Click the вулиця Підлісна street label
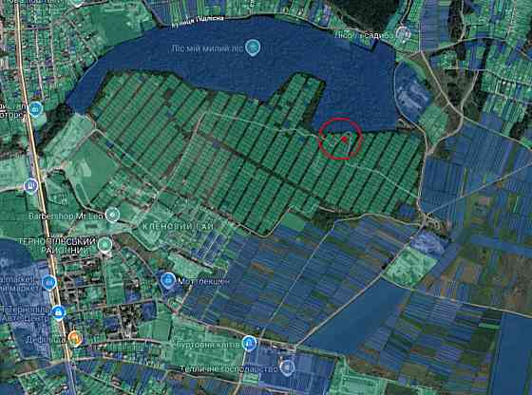 coord(198,21)
